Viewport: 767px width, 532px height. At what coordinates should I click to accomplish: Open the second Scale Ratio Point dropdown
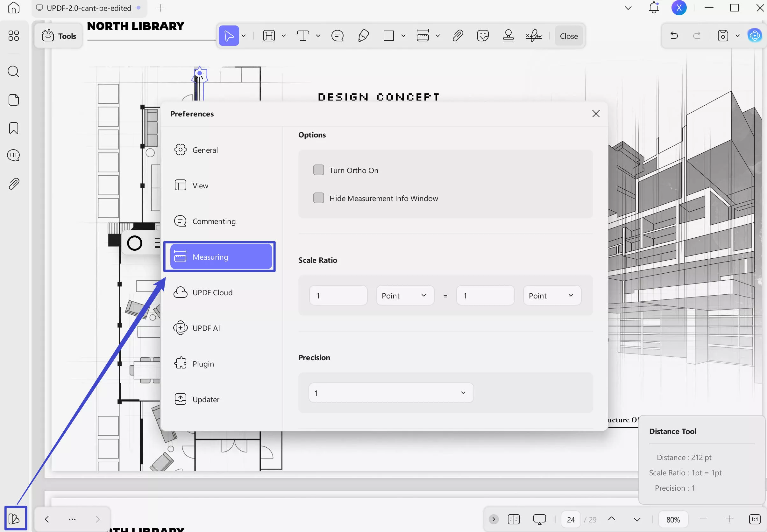(x=551, y=295)
